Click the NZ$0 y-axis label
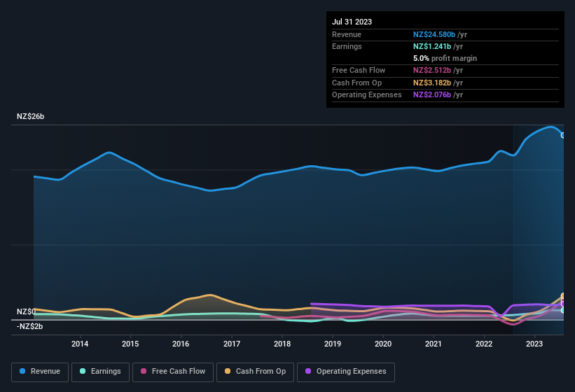The image size is (575, 392). click(x=26, y=311)
